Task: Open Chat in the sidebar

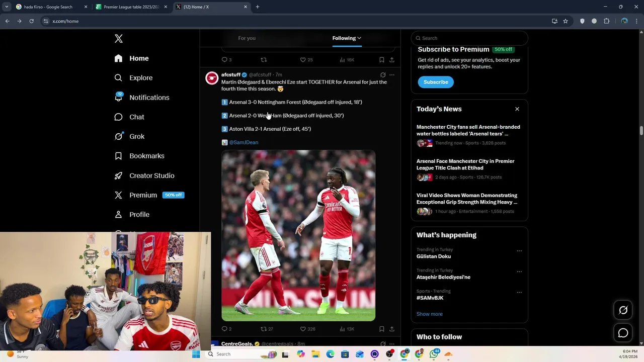Action: 129,117
